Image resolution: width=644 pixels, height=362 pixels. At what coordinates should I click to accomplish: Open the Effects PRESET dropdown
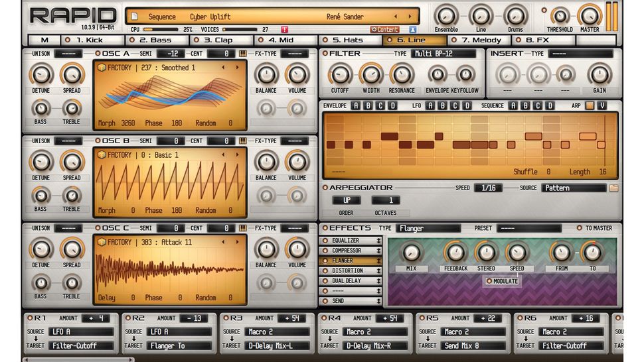point(529,228)
